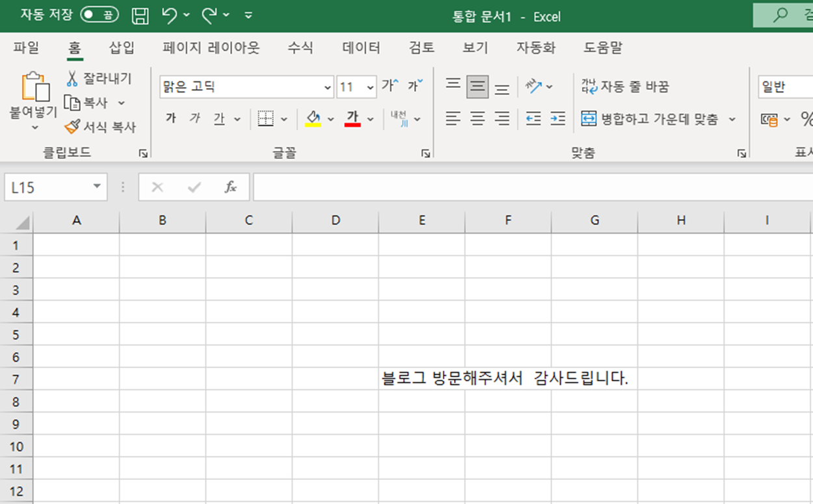The width and height of the screenshot is (813, 504).
Task: Click the Select All corner triangle
Action: [22, 223]
